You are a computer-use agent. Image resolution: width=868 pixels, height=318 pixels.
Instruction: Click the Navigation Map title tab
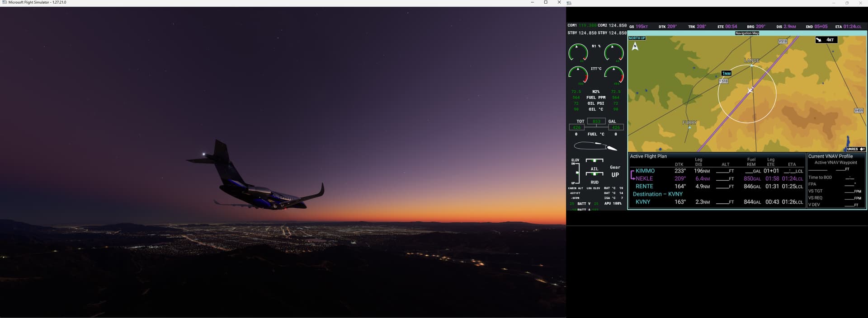pos(747,33)
